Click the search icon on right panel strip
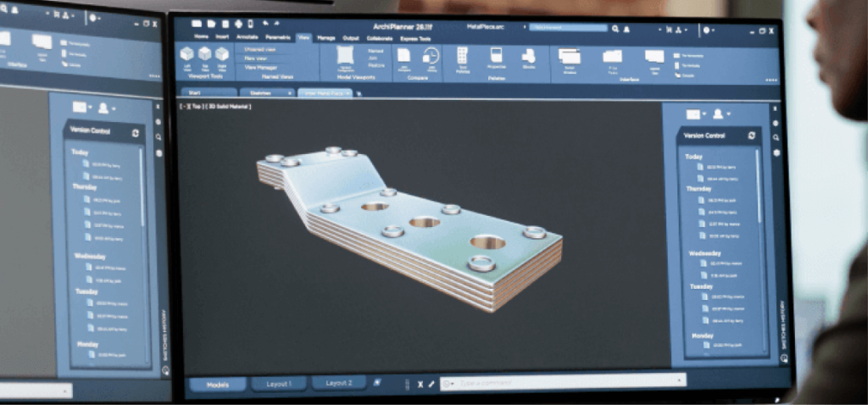Screen dimensions: 868x405 (x=776, y=138)
